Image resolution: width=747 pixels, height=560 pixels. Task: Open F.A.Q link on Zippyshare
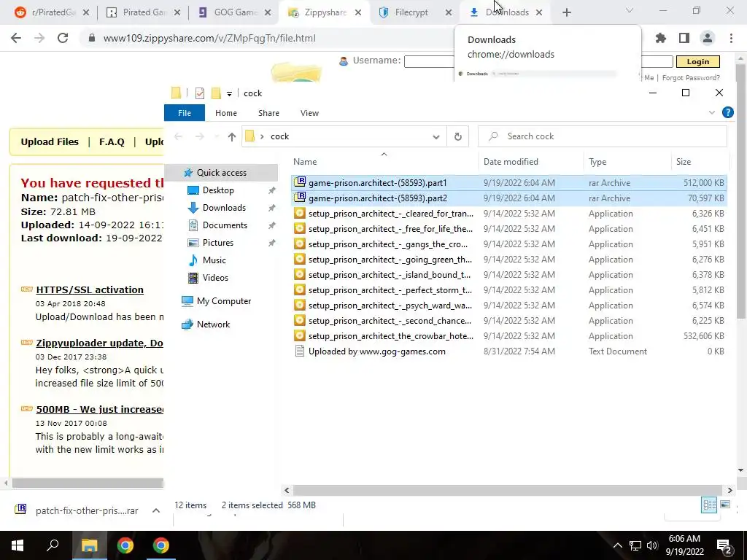tap(112, 142)
